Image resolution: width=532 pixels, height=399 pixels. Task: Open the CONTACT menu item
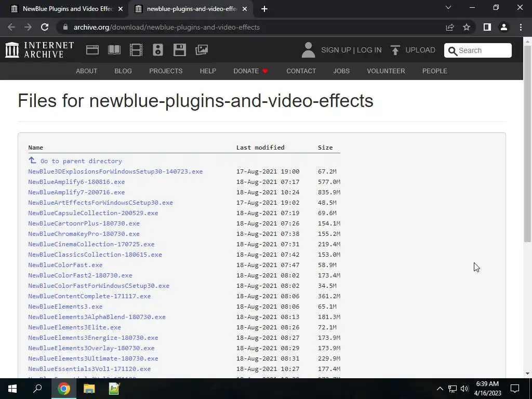(x=301, y=71)
